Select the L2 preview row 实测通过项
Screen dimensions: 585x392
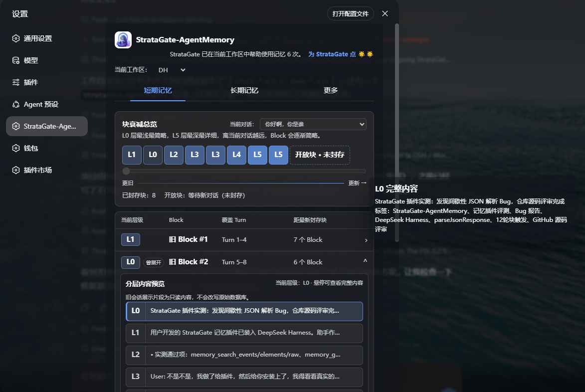click(244, 355)
